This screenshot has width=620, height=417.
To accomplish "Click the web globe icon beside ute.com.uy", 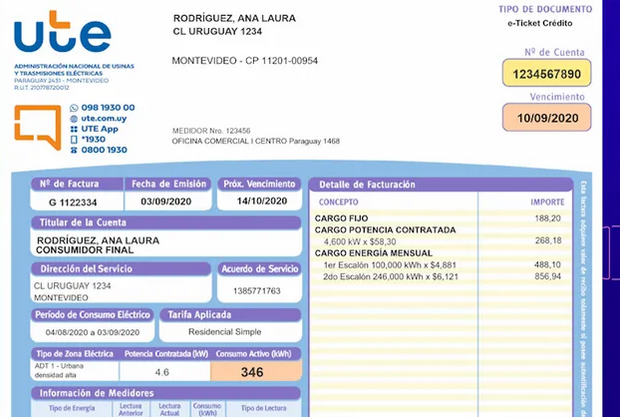I will (x=74, y=118).
